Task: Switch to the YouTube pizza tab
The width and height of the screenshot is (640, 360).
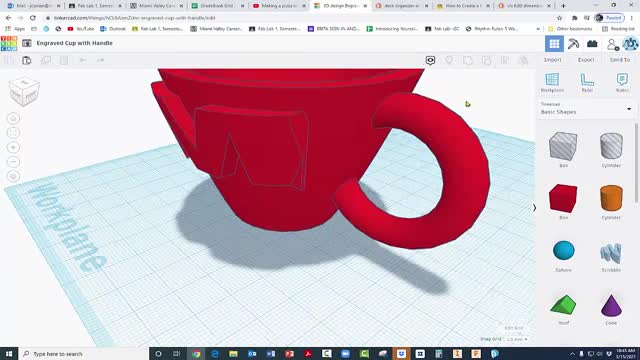Action: [279, 6]
